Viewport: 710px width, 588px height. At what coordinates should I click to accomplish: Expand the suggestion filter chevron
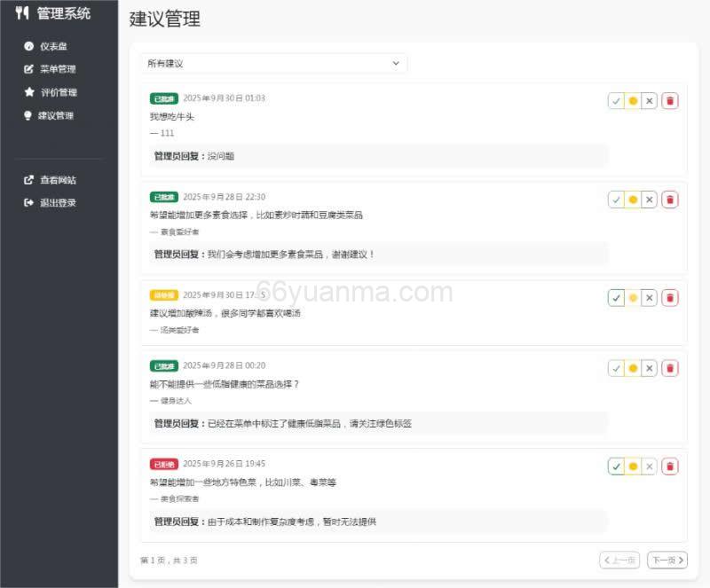(x=397, y=63)
